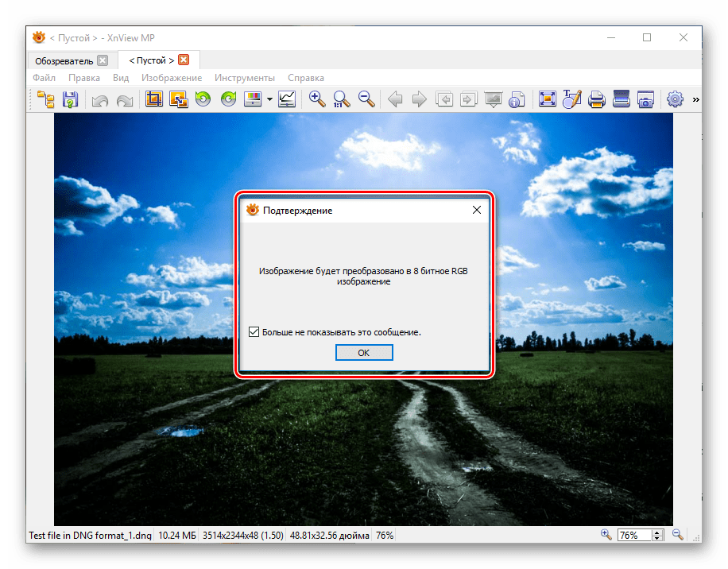Toggle 'Больше не показывать это сообщение' checkbox
This screenshot has width=728, height=569.
(254, 332)
